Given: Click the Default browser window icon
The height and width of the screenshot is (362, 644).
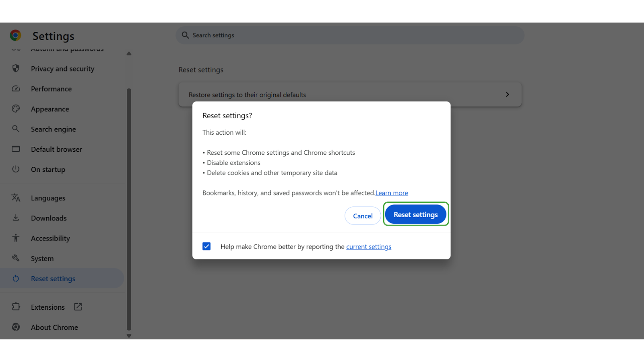Looking at the screenshot, I should [16, 149].
